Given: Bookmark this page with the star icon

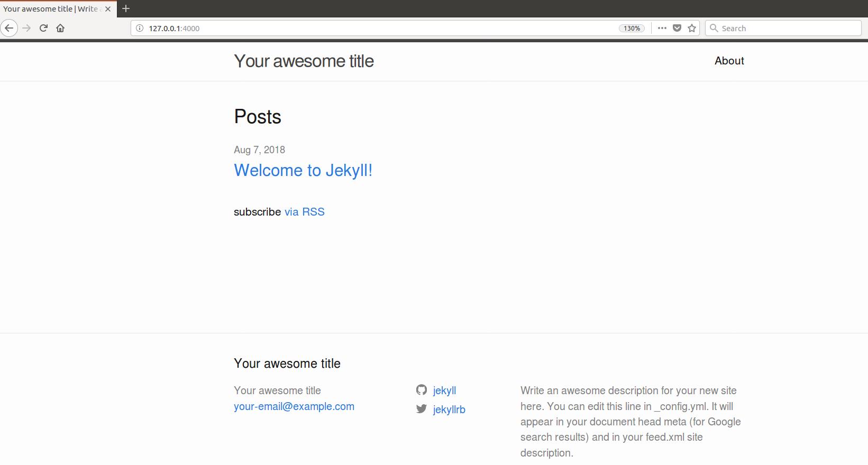Looking at the screenshot, I should 692,28.
